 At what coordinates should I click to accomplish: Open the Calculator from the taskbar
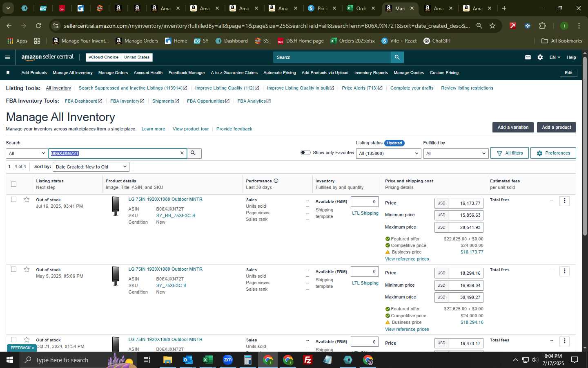(247, 360)
